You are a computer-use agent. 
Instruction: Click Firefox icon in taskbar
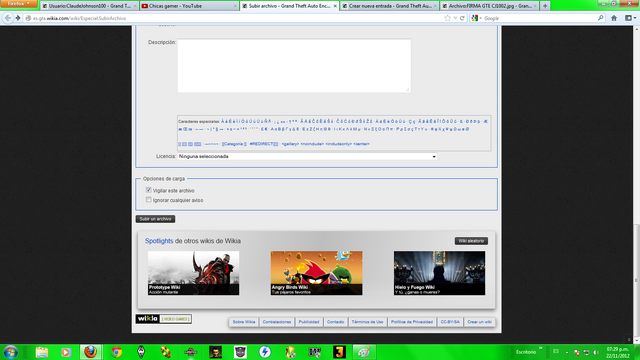tap(91, 352)
